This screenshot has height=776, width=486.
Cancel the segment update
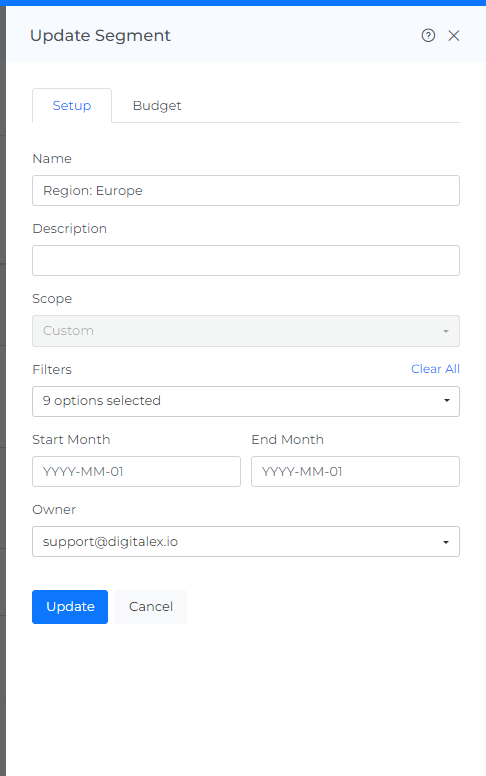(151, 607)
